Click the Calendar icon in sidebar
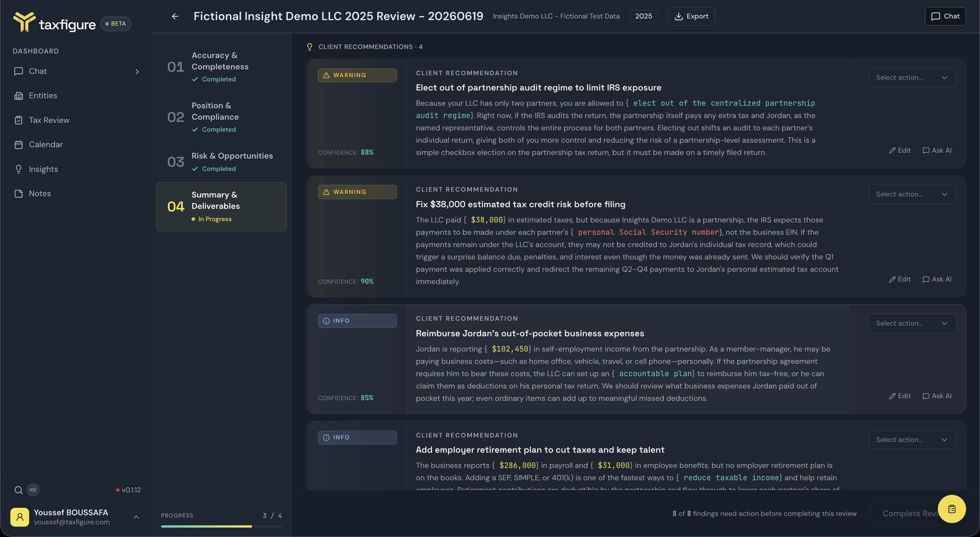 coord(18,145)
